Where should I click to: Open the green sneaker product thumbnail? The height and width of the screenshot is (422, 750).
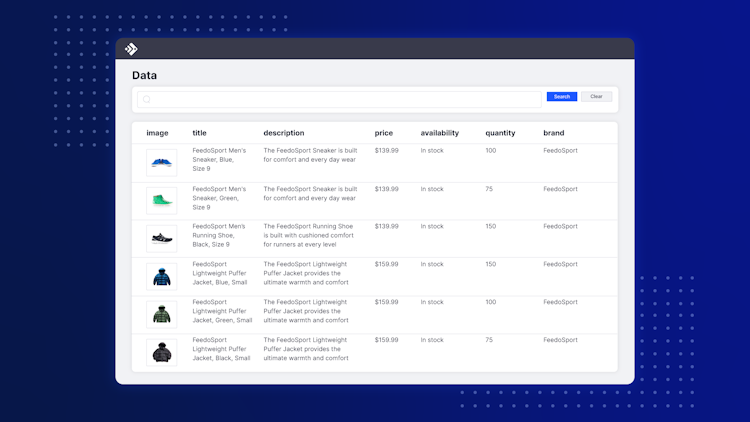coord(162,200)
